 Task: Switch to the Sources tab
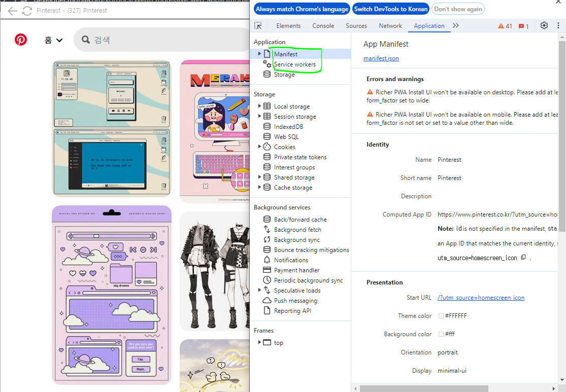(356, 26)
